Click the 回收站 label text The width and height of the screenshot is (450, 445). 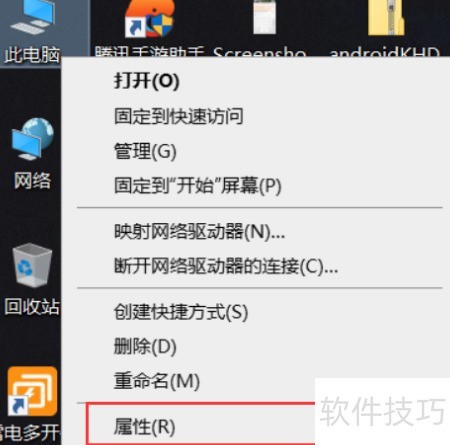tap(32, 306)
